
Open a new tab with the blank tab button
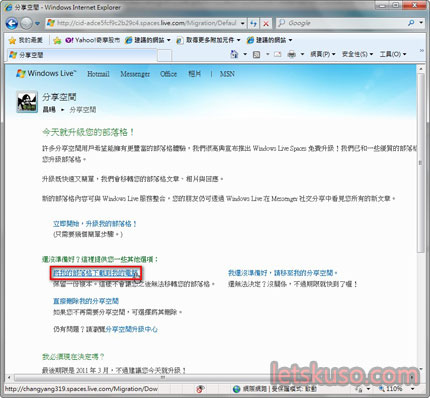[x=164, y=55]
